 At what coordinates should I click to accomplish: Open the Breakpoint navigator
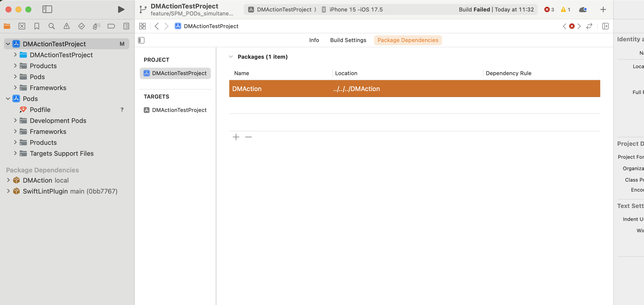click(111, 26)
